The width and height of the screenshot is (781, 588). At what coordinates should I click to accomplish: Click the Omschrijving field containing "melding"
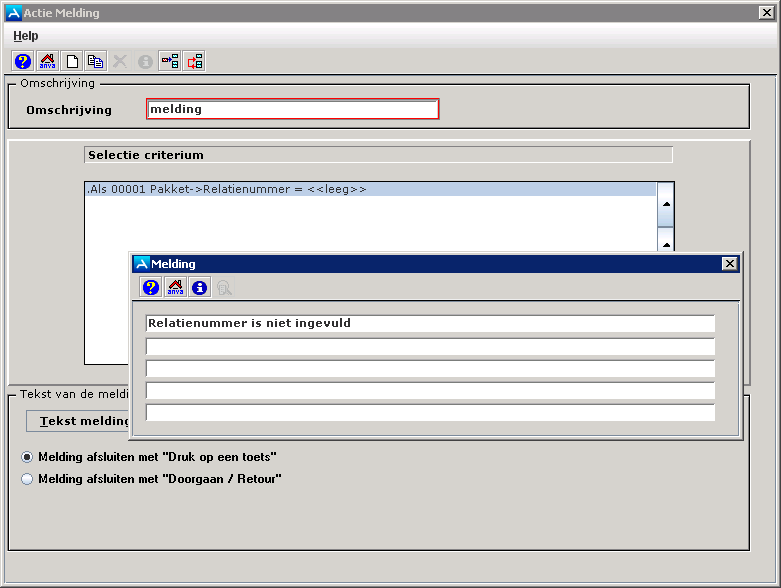point(292,109)
